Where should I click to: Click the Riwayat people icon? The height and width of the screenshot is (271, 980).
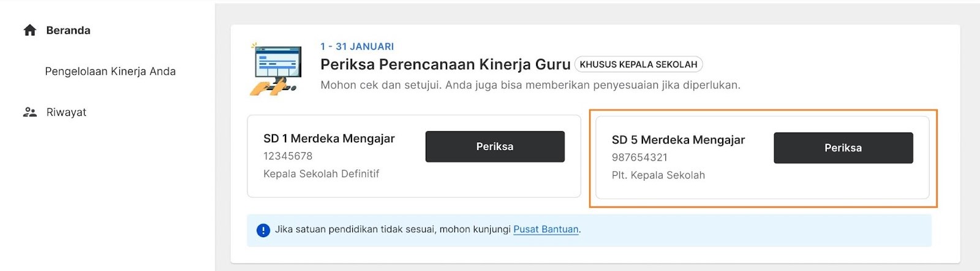(30, 112)
